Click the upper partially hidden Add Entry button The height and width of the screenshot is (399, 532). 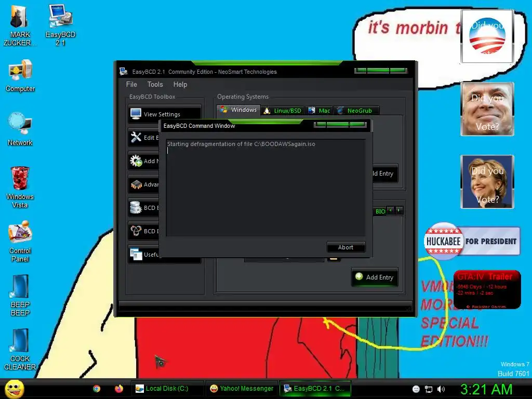pyautogui.click(x=385, y=174)
